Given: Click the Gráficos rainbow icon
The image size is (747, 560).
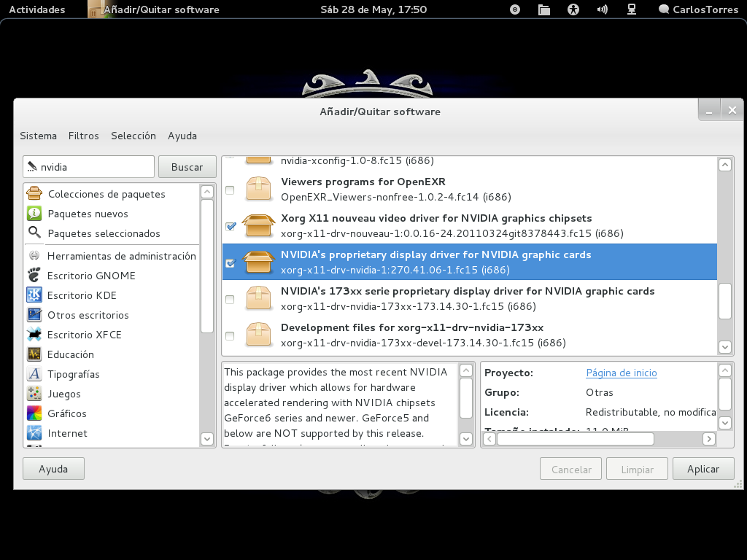Looking at the screenshot, I should (x=34, y=413).
